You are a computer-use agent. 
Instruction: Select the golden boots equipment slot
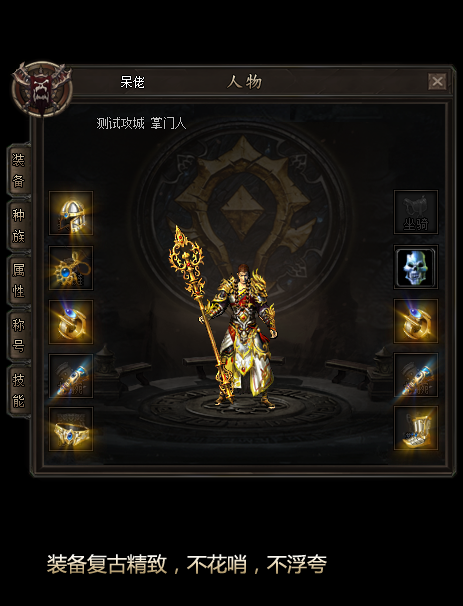[x=416, y=428]
